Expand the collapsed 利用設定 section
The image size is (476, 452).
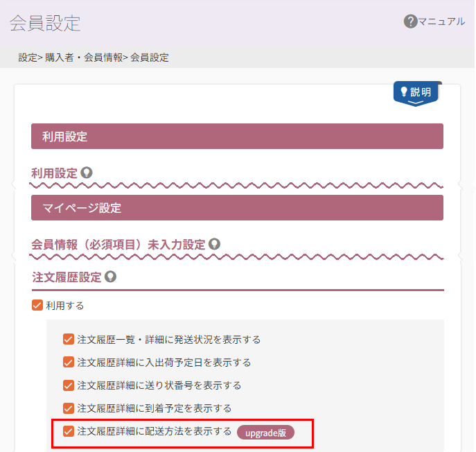[54, 173]
